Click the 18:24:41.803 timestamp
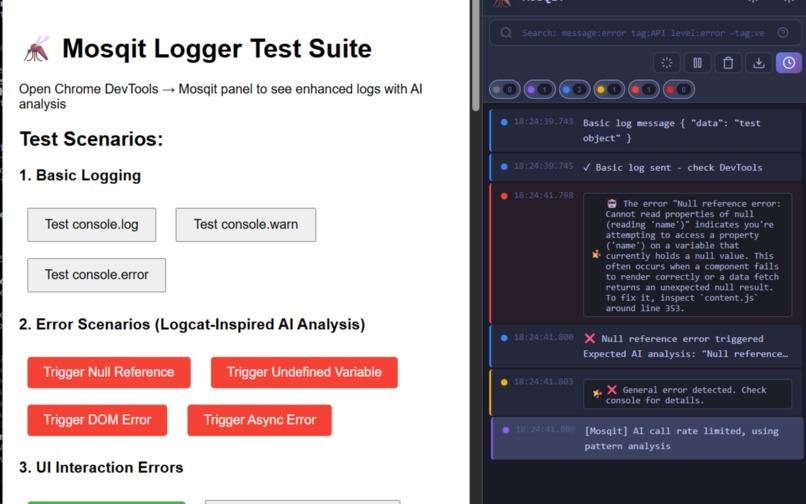Screen dimensions: 806x504 tap(543, 382)
